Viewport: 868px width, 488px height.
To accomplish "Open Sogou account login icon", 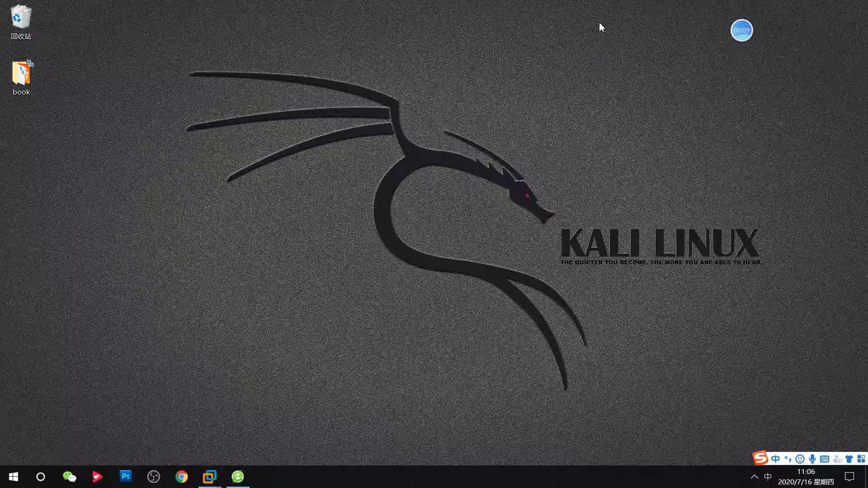I will 837,458.
